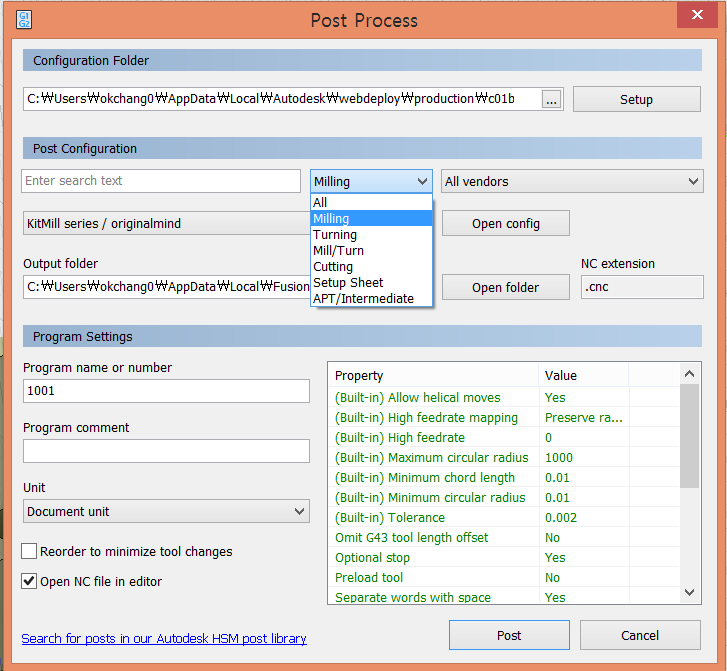Click the Open folder button
The width and height of the screenshot is (727, 671).
[506, 288]
